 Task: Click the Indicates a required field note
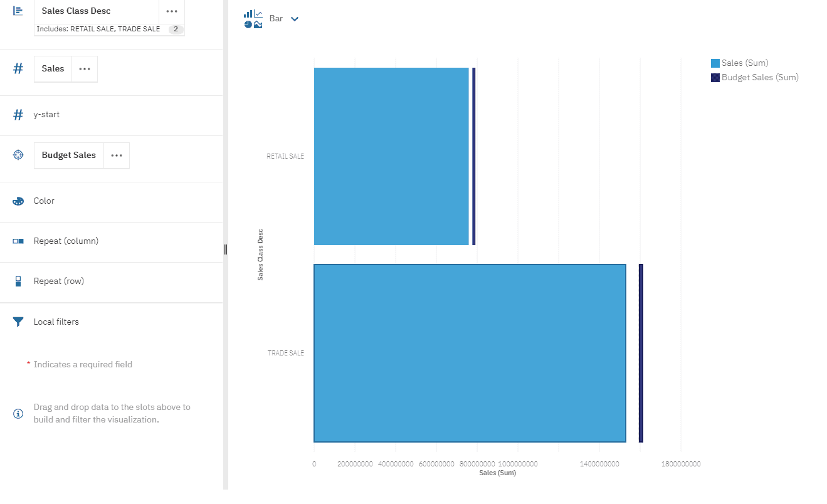pyautogui.click(x=83, y=365)
